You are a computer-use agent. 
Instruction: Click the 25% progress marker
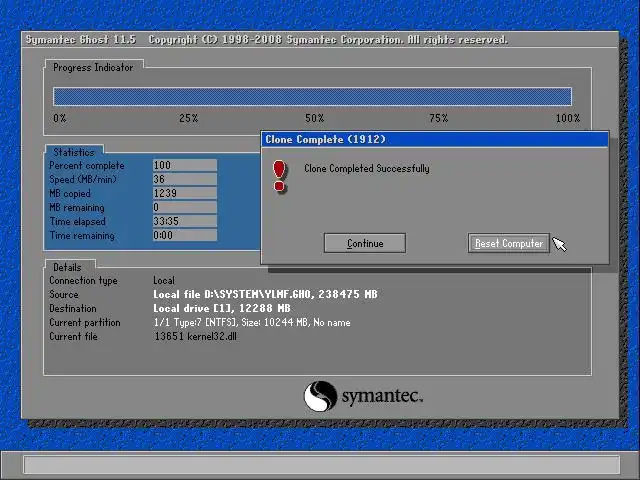[x=189, y=118]
